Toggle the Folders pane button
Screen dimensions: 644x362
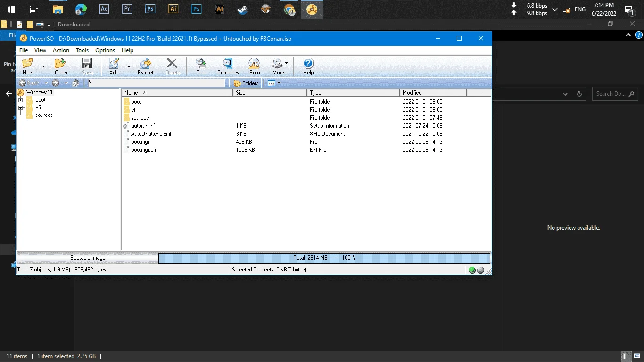pos(246,83)
